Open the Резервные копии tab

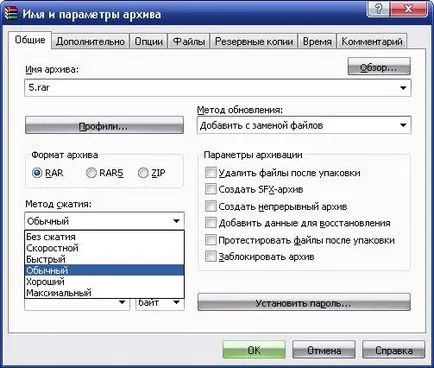254,42
